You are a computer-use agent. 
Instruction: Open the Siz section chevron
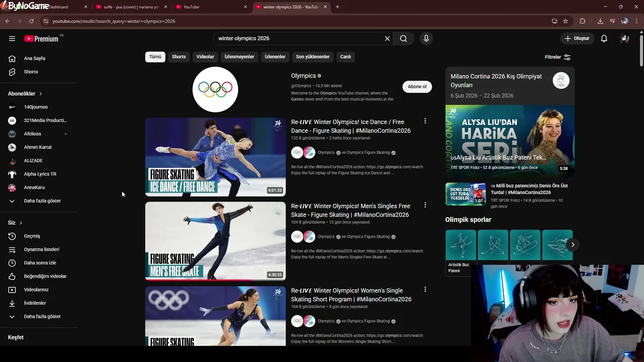tap(21, 223)
